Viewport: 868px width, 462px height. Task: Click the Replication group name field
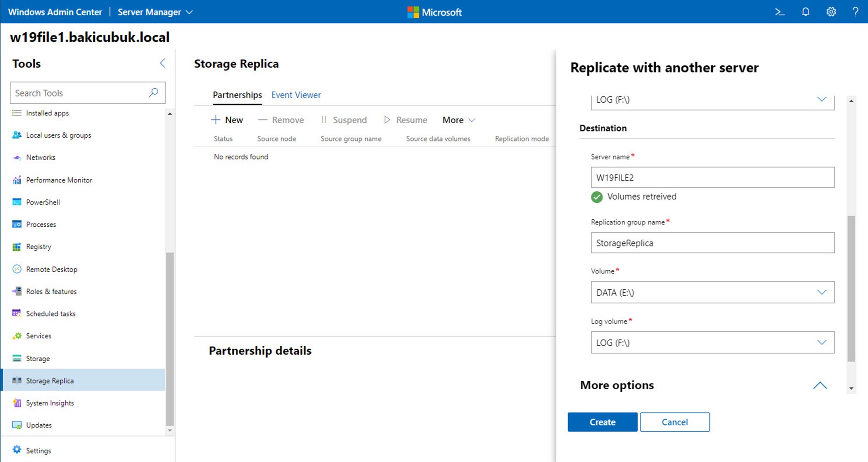click(712, 243)
